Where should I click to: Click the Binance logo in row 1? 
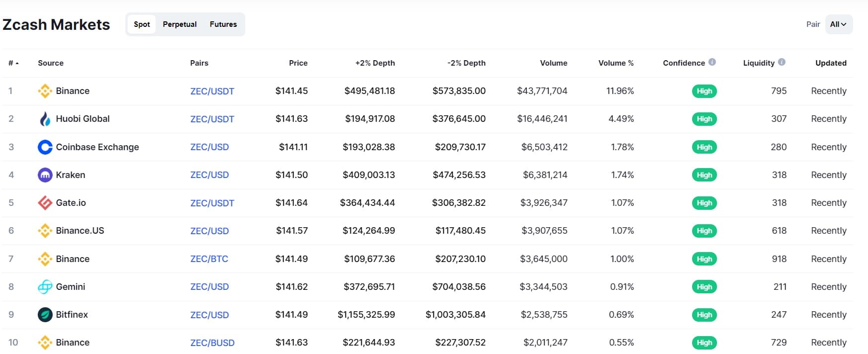45,91
